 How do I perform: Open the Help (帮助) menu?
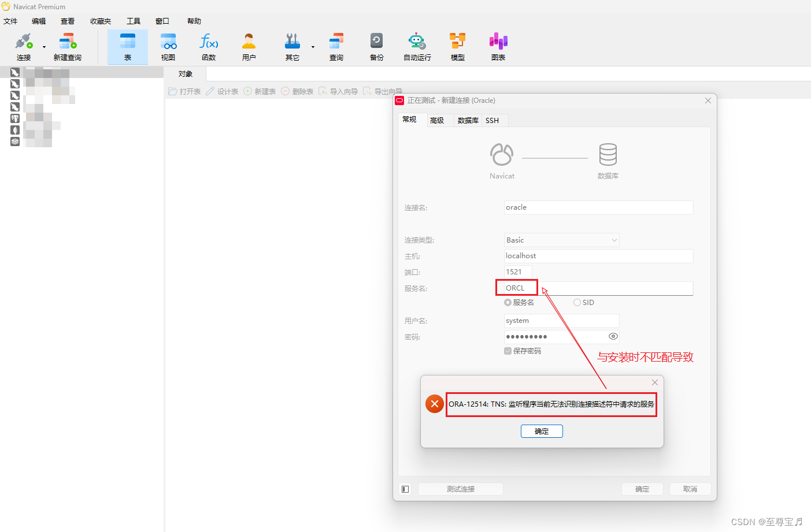(x=194, y=21)
